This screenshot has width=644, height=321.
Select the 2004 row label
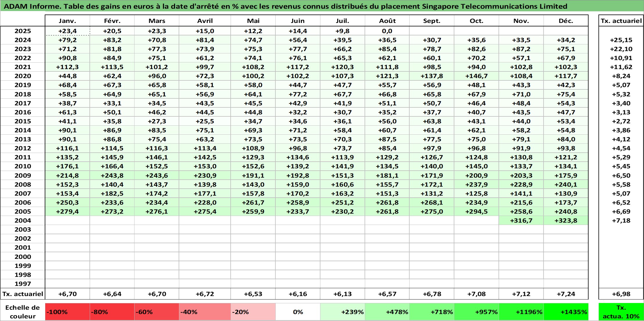(23, 221)
